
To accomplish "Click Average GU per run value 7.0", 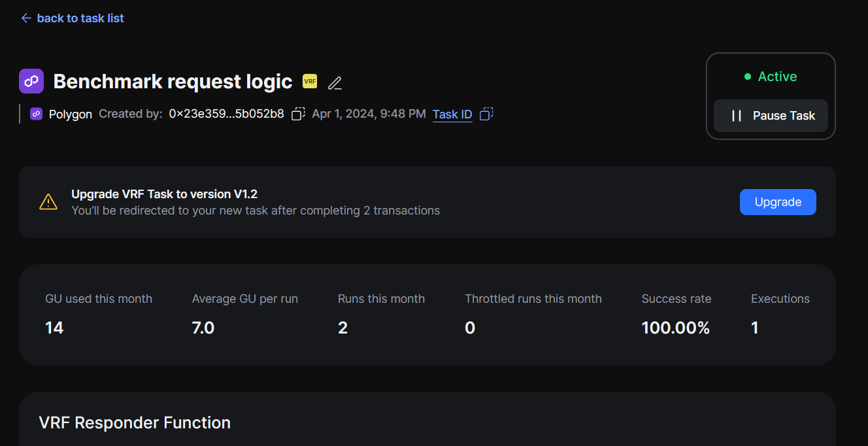I will tap(203, 328).
